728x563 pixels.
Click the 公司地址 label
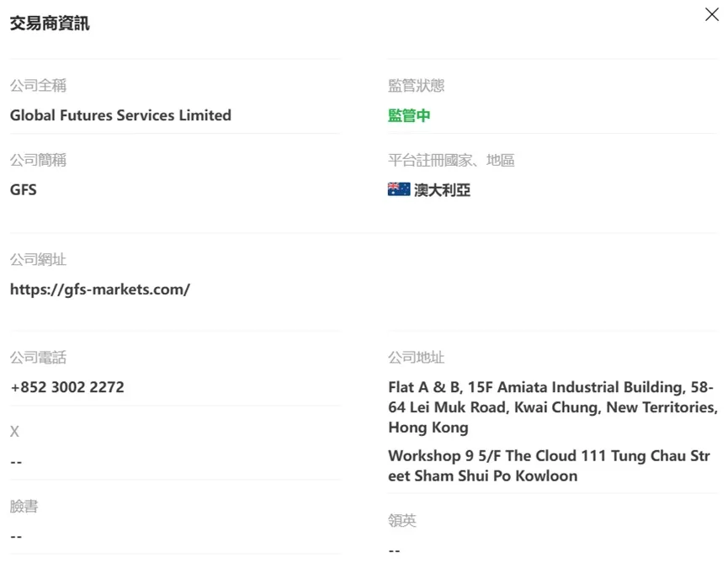click(x=416, y=358)
